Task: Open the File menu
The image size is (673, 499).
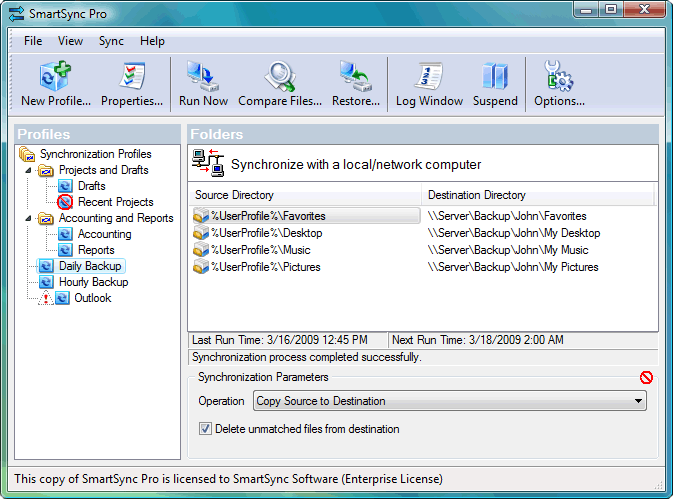Action: 33,41
